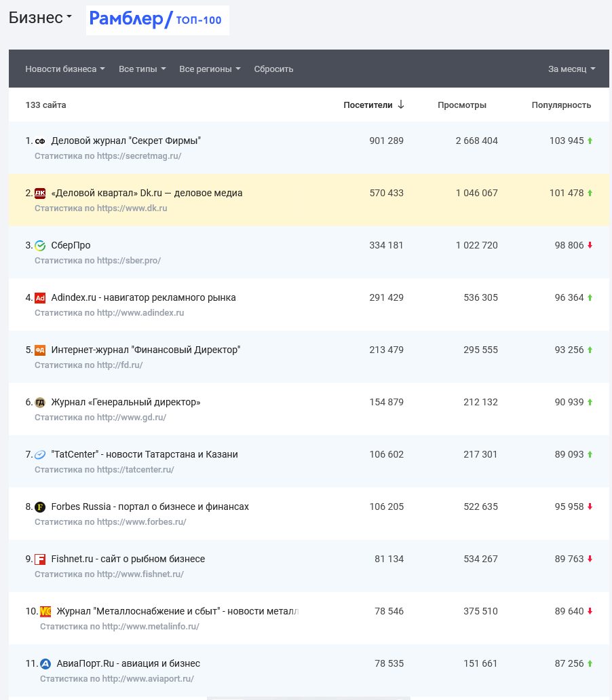Image resolution: width=612 pixels, height=700 pixels.
Task: Sort table by Популярность column
Action: click(x=561, y=105)
